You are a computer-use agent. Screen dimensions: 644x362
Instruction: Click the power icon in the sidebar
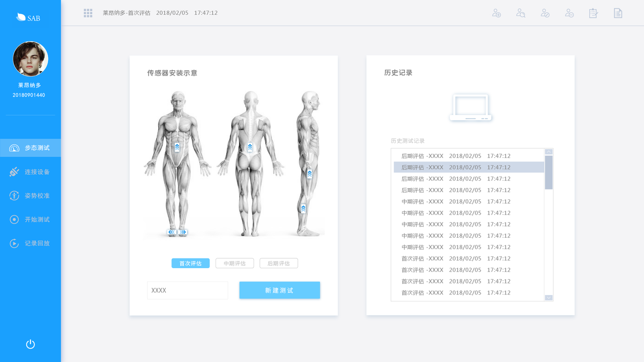click(x=30, y=344)
